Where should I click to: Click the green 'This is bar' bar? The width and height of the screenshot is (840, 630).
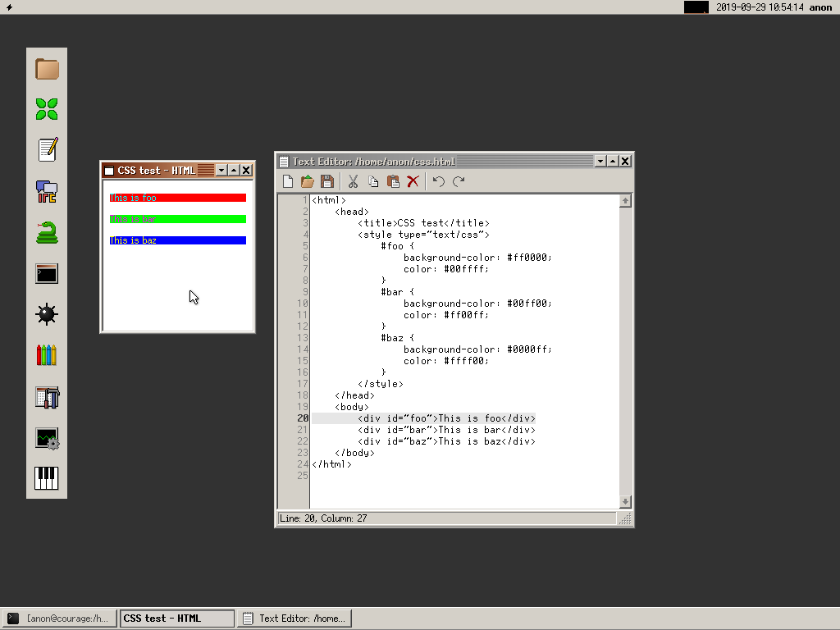point(178,219)
